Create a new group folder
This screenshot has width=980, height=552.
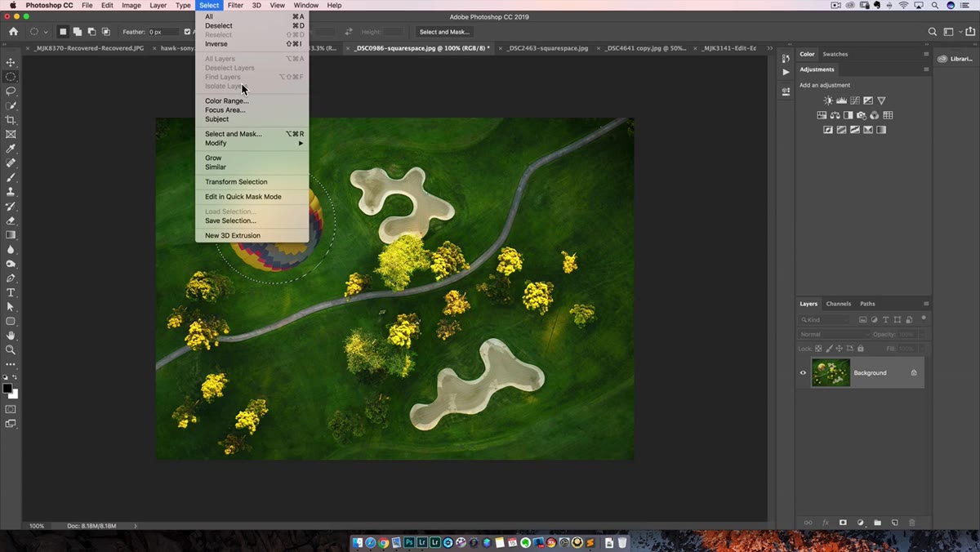point(877,523)
